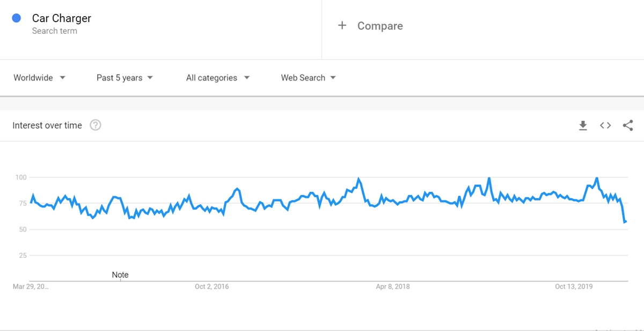Click the Interest over time heading
The image size is (644, 331).
(47, 125)
